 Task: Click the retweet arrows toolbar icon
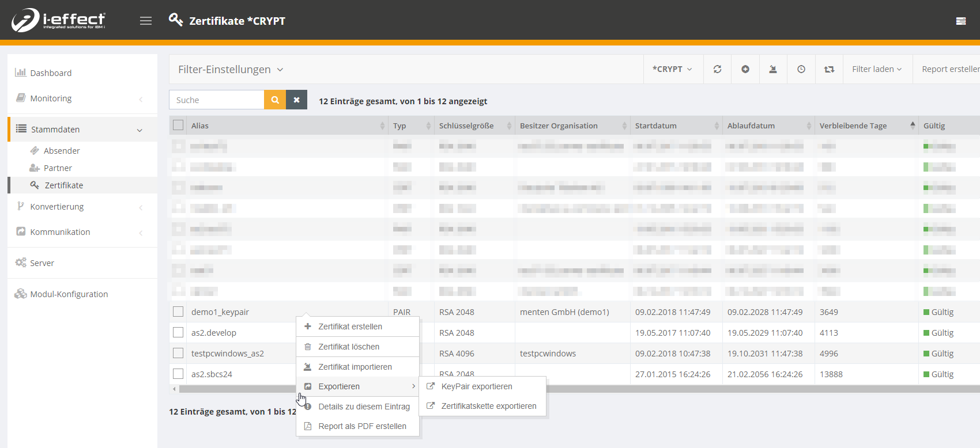[829, 69]
